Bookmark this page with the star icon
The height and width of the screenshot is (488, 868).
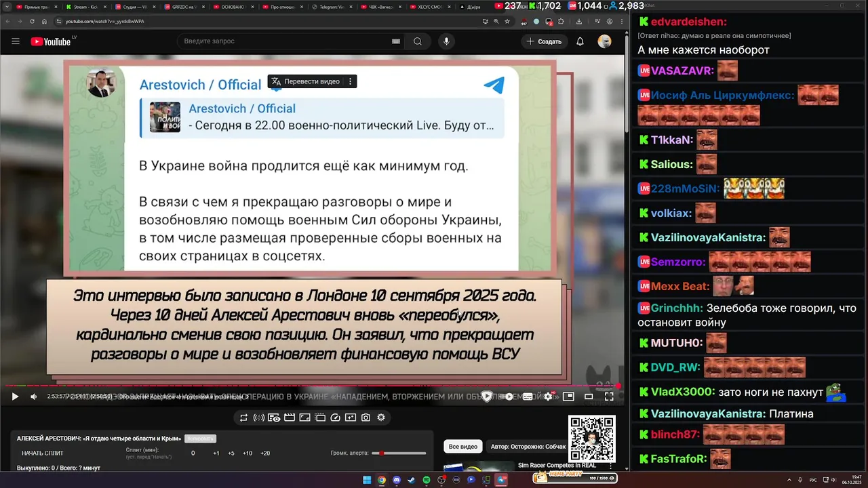click(x=507, y=21)
